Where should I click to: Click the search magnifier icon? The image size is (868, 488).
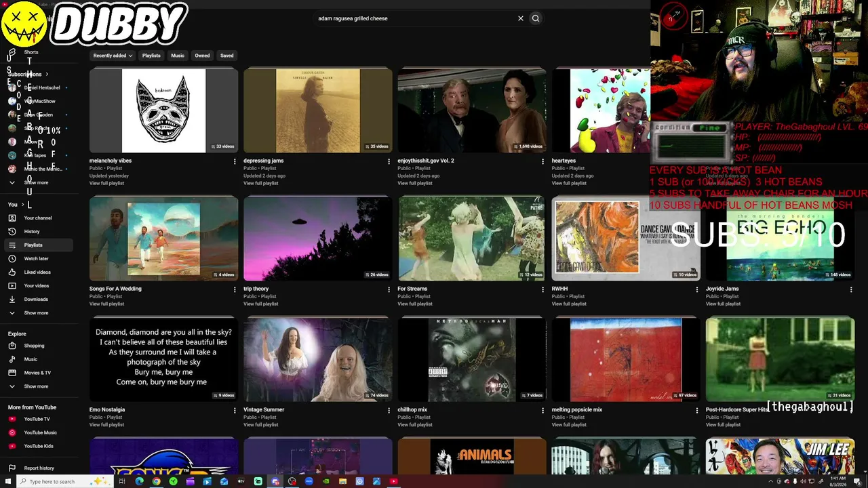[x=536, y=18]
